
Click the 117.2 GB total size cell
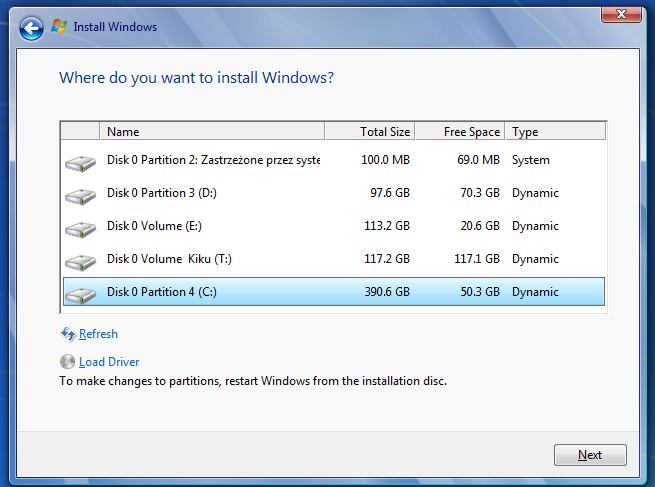(387, 259)
